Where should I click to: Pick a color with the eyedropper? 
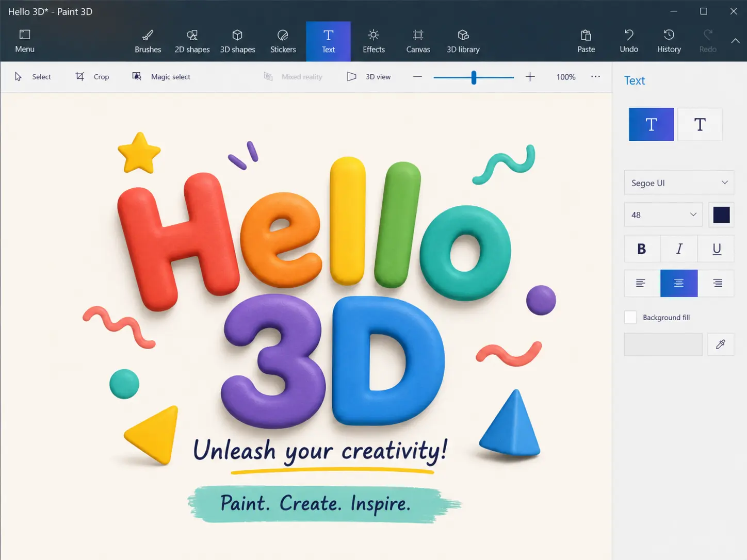tap(721, 344)
